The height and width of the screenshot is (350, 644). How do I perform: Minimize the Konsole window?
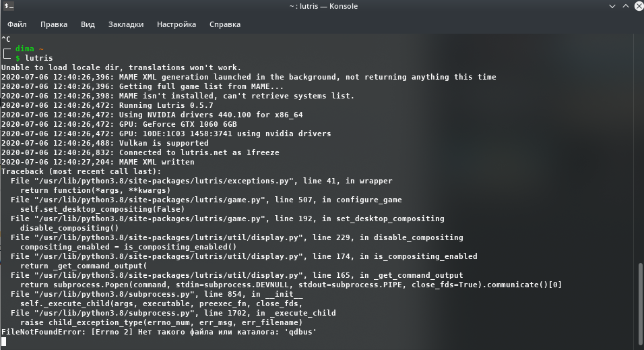(612, 6)
